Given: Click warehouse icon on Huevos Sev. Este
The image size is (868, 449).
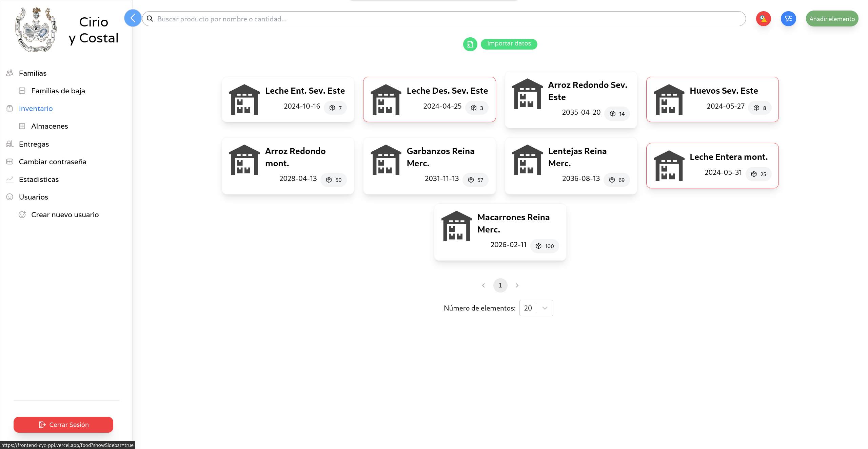Looking at the screenshot, I should point(669,99).
